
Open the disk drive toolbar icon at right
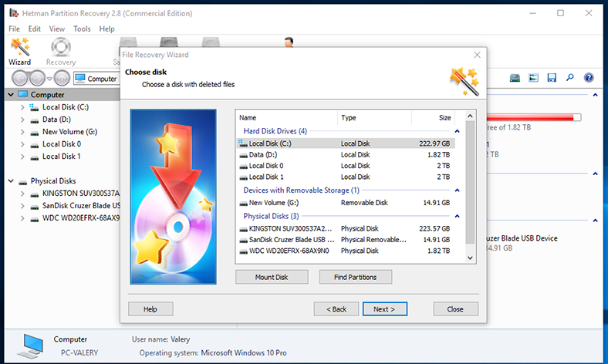tap(515, 78)
